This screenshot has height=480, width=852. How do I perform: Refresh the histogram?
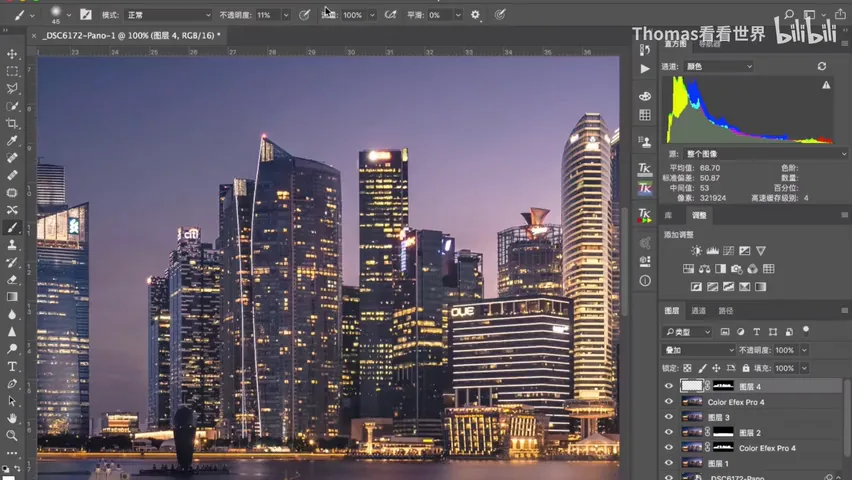pyautogui.click(x=822, y=66)
